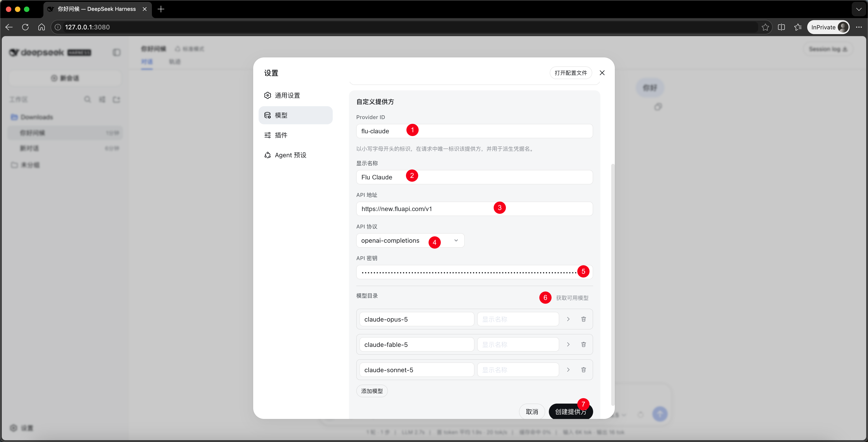Click InPrivate profile button
Viewport: 868px width, 442px height.
pyautogui.click(x=828, y=27)
